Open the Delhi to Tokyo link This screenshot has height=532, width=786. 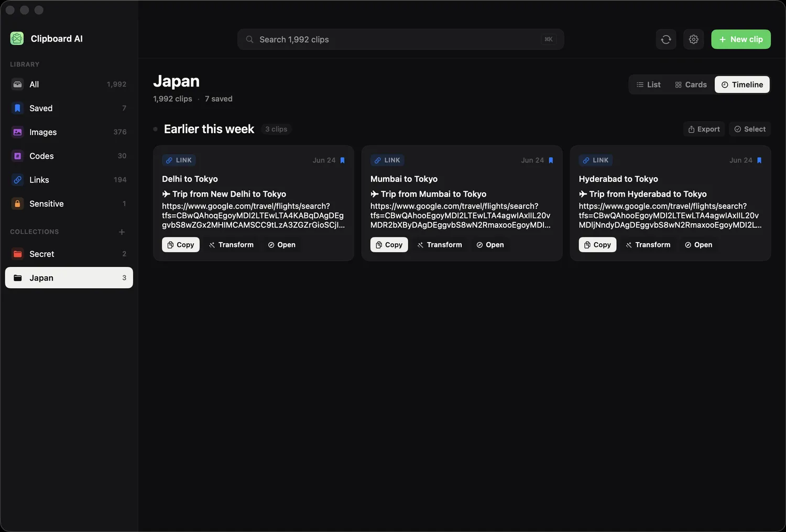[x=281, y=245]
